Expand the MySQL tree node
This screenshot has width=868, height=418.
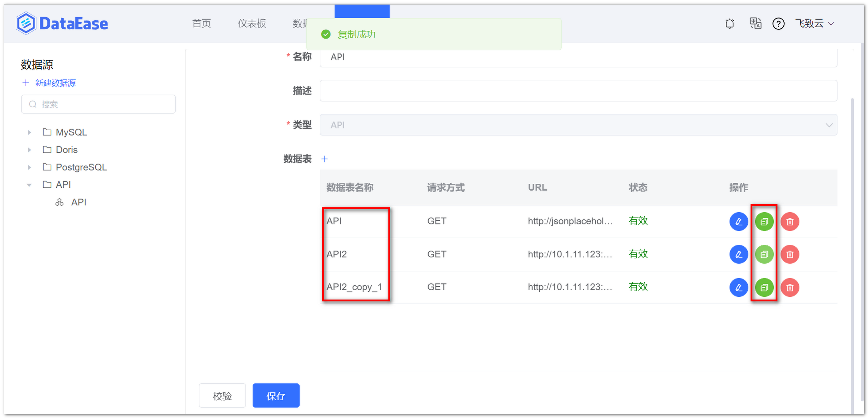pyautogui.click(x=29, y=132)
